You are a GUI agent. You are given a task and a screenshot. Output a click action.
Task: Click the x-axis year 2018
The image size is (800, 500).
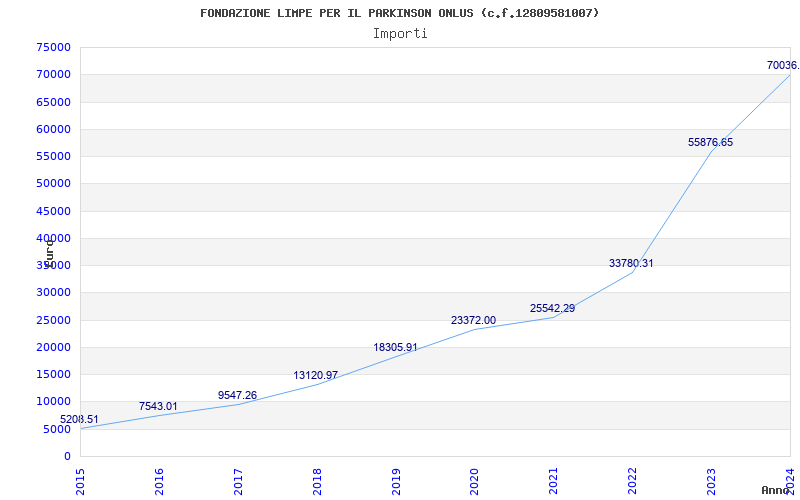click(x=317, y=481)
